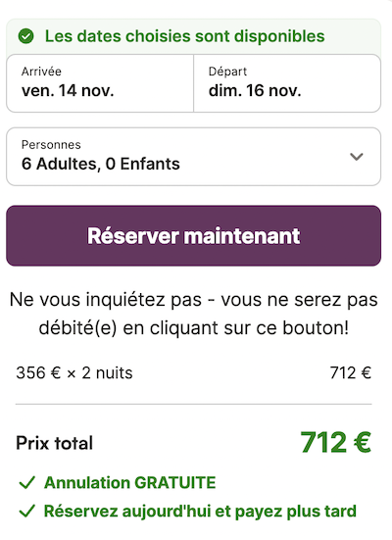This screenshot has height=540, width=392.
Task: Open the Départ date field
Action: pos(287,83)
